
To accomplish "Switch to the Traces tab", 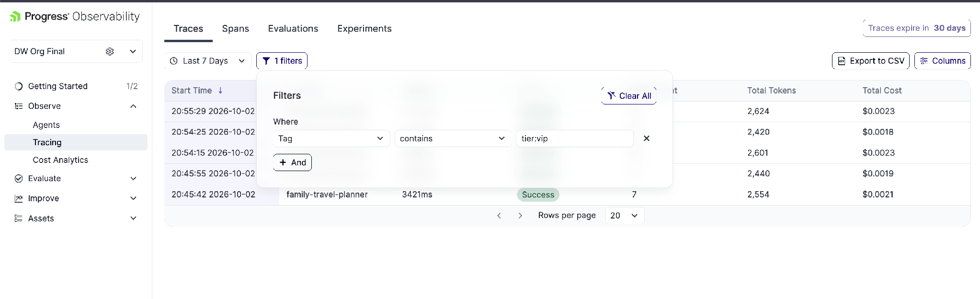I will pos(188,29).
